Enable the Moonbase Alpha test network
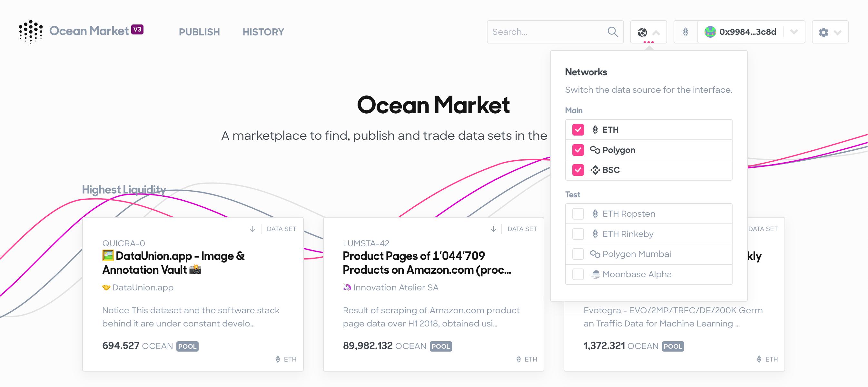 click(578, 274)
